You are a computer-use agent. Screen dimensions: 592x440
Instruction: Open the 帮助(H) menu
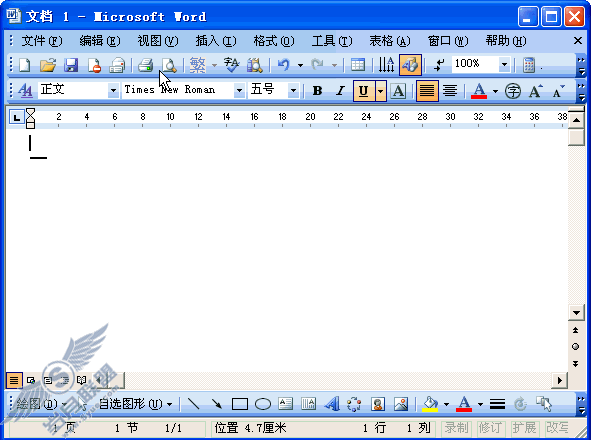click(506, 41)
